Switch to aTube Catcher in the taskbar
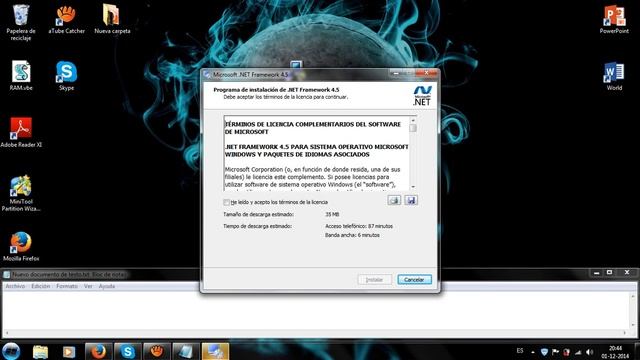This screenshot has height=360, width=640. coord(157,351)
